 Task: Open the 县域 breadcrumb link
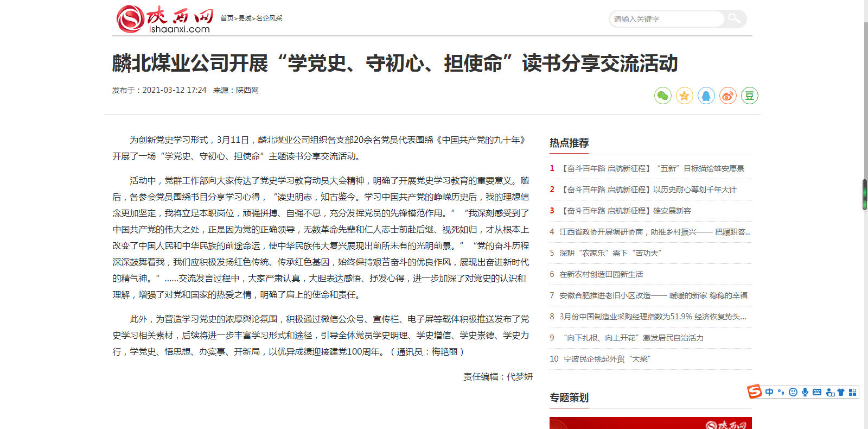[x=245, y=18]
